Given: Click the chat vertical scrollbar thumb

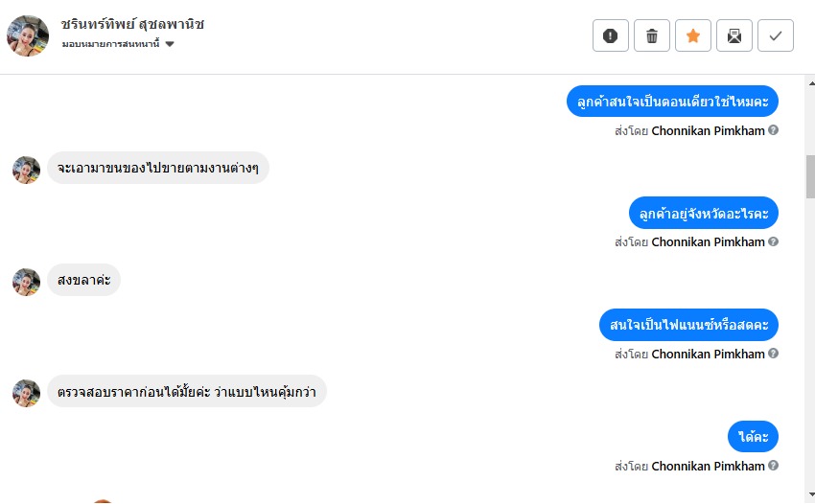Looking at the screenshot, I should coord(809,175).
